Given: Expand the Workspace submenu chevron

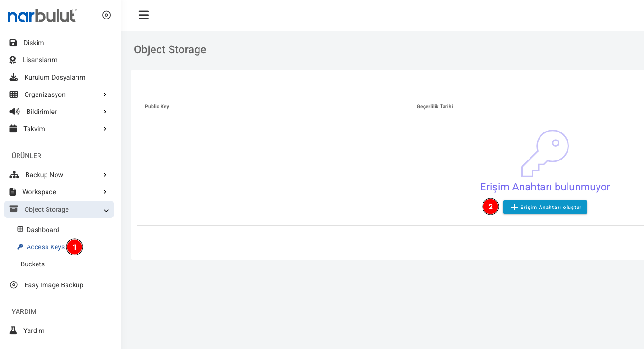Looking at the screenshot, I should pos(105,192).
